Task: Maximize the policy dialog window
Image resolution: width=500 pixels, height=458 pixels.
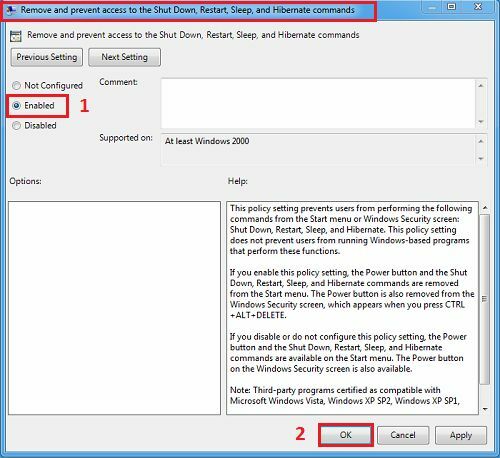Action: pos(451,7)
